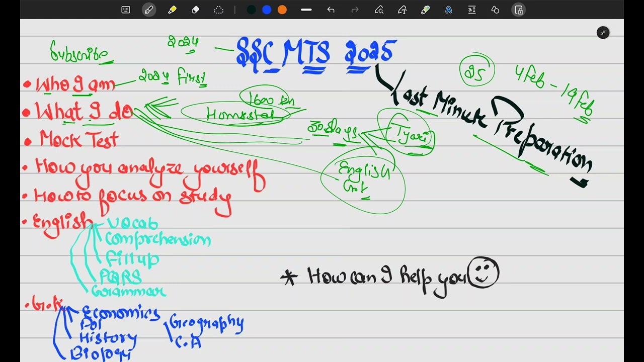Open the text size adjustment tool

click(x=472, y=10)
